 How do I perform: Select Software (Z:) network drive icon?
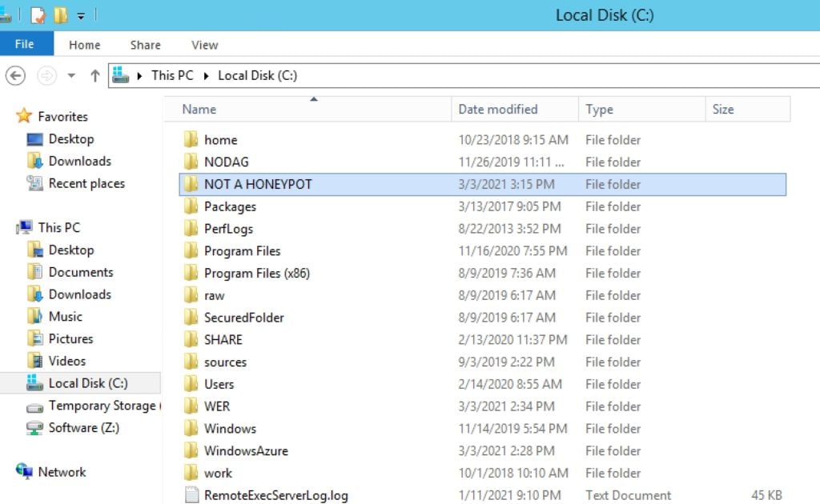34,428
